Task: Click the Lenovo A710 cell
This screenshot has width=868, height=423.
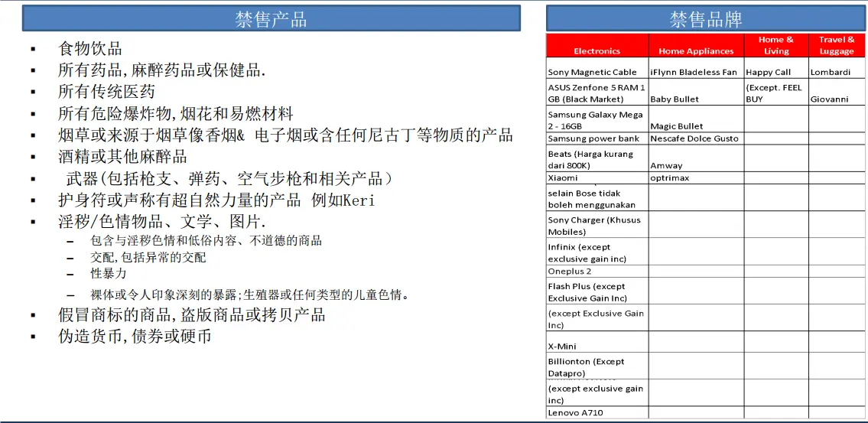Action: pos(575,412)
